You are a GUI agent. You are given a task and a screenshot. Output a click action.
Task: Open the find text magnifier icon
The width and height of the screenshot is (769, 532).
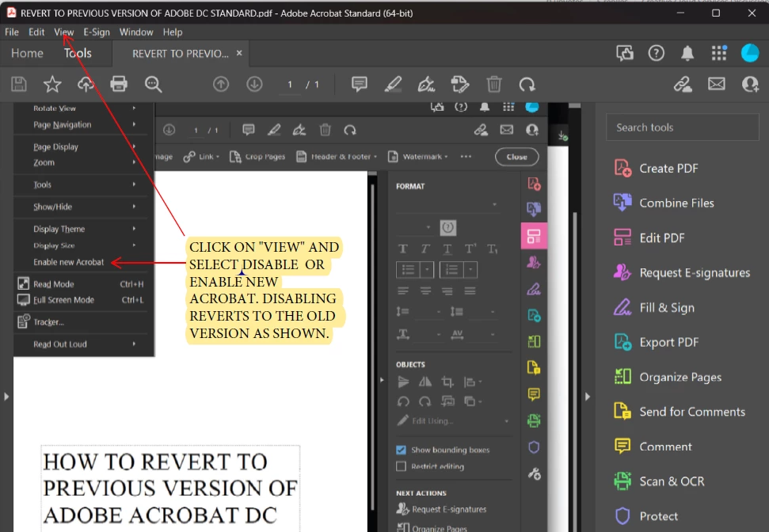153,85
